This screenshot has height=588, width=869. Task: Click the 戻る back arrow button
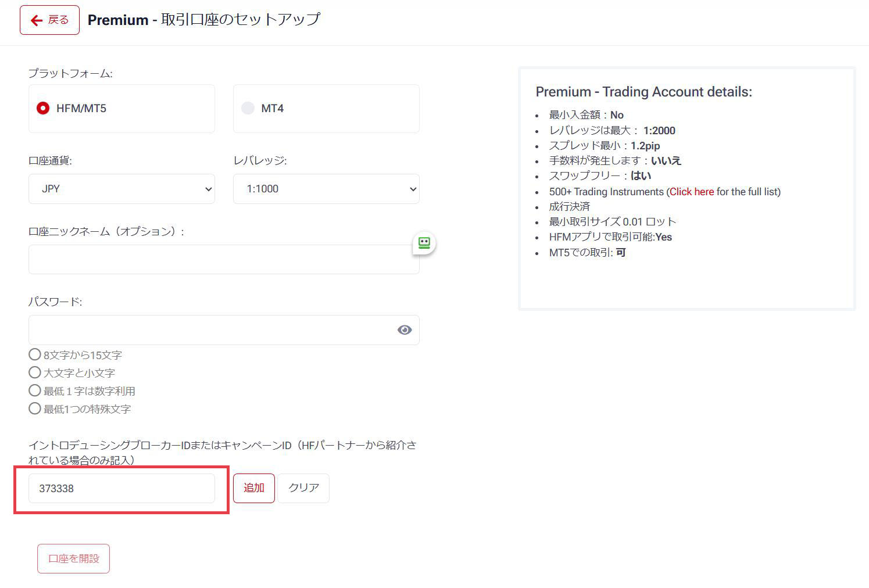[x=49, y=20]
